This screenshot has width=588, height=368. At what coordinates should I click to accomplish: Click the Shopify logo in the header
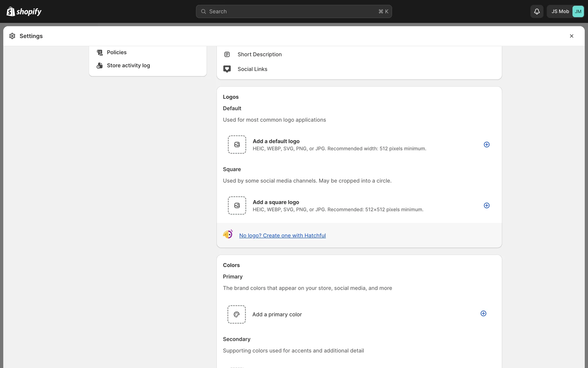[x=24, y=11]
